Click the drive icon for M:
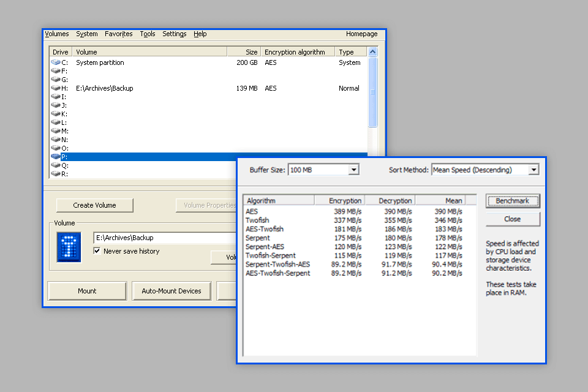Viewport: 588px width, 392px height. click(x=56, y=131)
